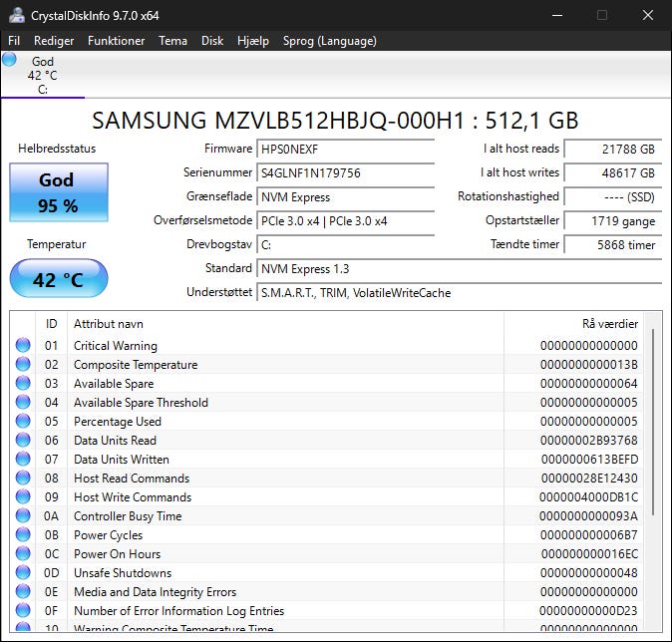Click the status orb for Power On Hours

[x=23, y=553]
